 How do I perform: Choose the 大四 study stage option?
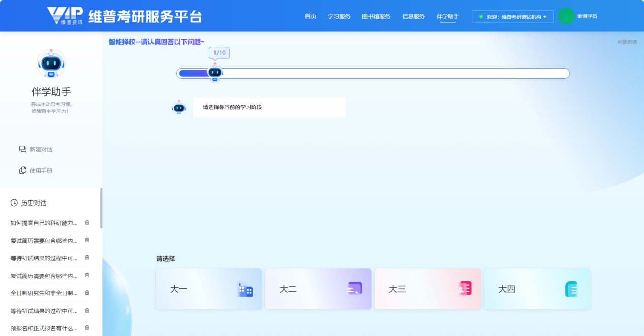click(537, 289)
